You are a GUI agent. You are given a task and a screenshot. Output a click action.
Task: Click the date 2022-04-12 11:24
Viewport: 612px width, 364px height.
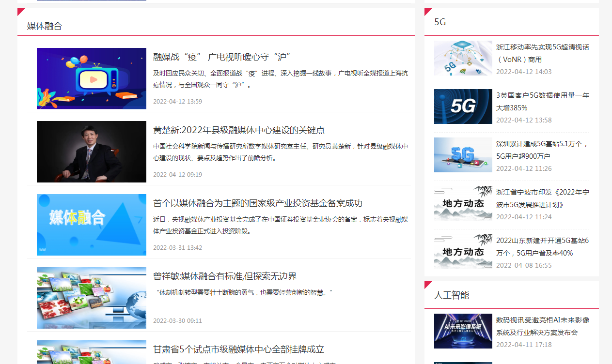click(x=524, y=217)
